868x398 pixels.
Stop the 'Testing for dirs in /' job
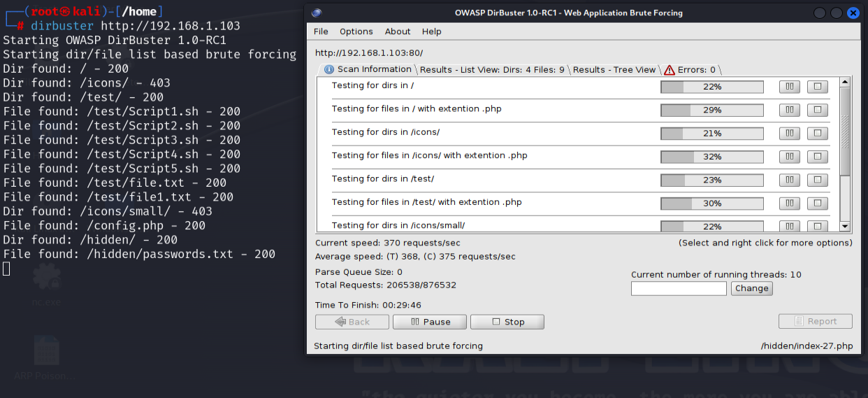[x=818, y=87]
